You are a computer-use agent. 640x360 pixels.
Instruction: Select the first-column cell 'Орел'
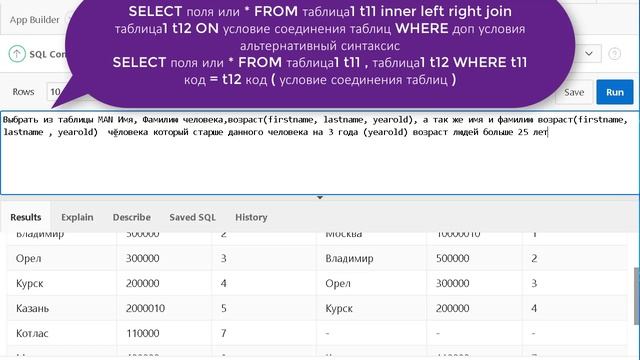click(x=29, y=258)
